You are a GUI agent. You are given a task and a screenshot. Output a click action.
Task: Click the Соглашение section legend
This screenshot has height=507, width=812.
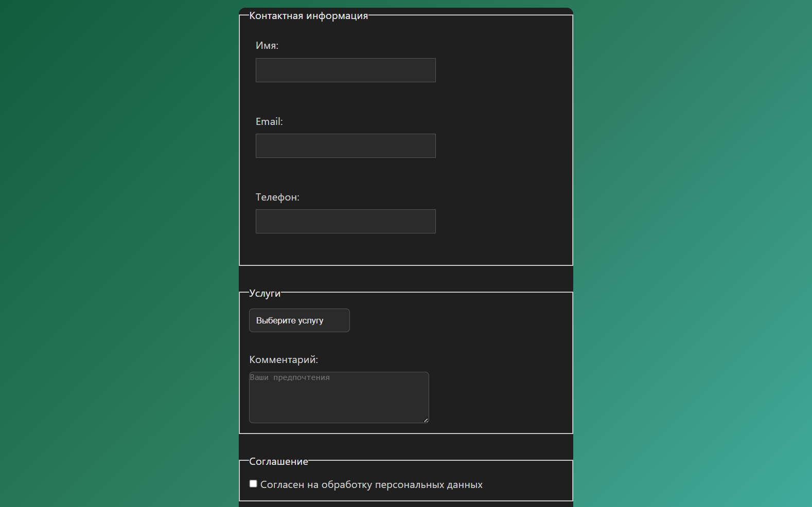pyautogui.click(x=278, y=462)
